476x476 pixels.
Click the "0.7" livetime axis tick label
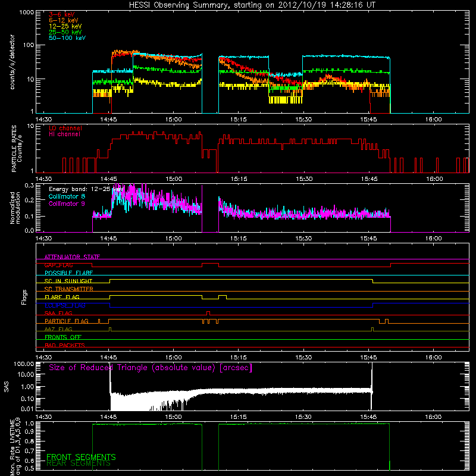click(x=29, y=450)
